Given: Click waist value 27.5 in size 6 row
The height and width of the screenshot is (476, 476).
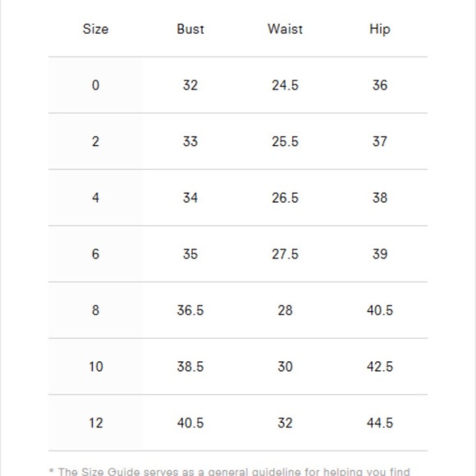Looking at the screenshot, I should pyautogui.click(x=285, y=254).
